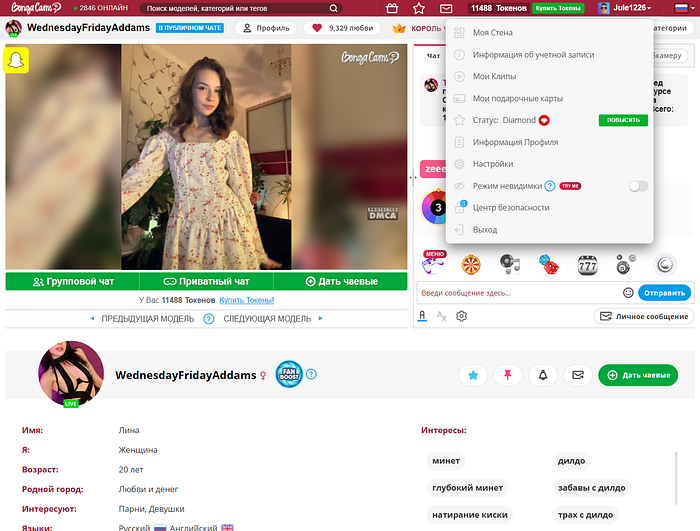Viewport: 700px width, 531px height.
Task: Open the Russian flag language dropdown
Action: (684, 8)
